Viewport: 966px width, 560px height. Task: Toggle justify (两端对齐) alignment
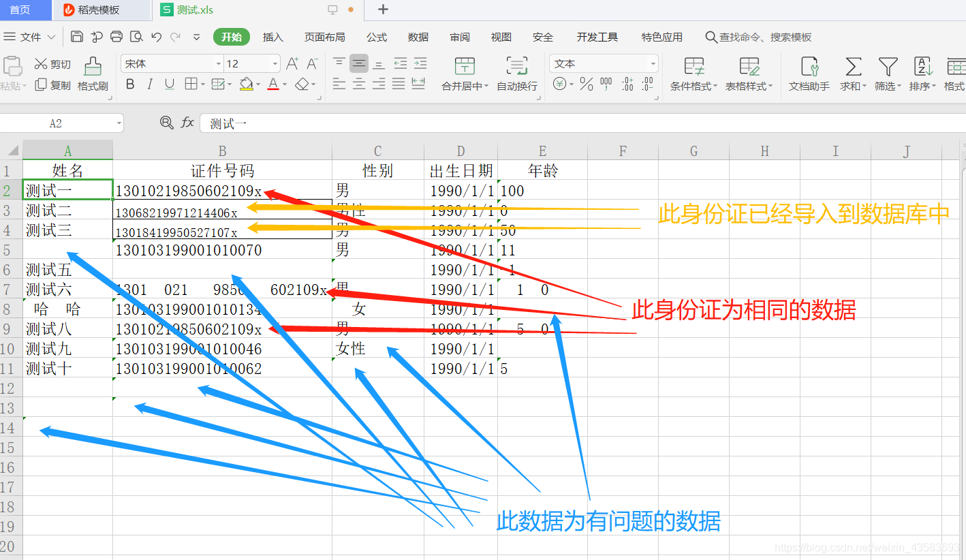pyautogui.click(x=399, y=84)
